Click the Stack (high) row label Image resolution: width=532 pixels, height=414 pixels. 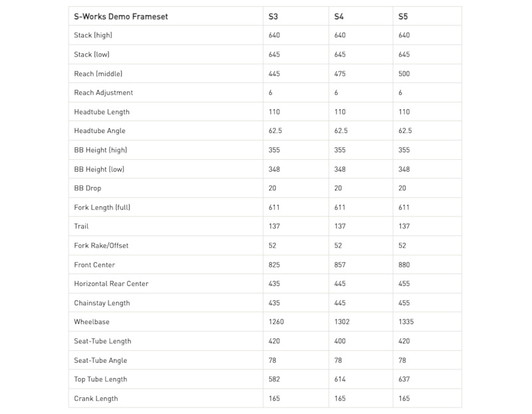tap(92, 35)
